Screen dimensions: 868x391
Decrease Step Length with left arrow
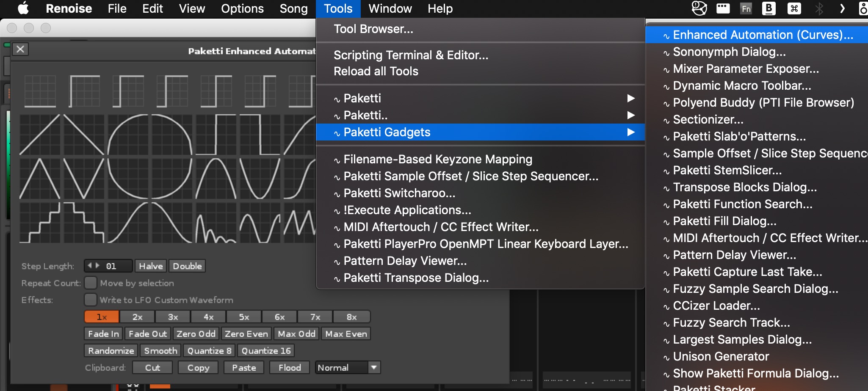(90, 266)
